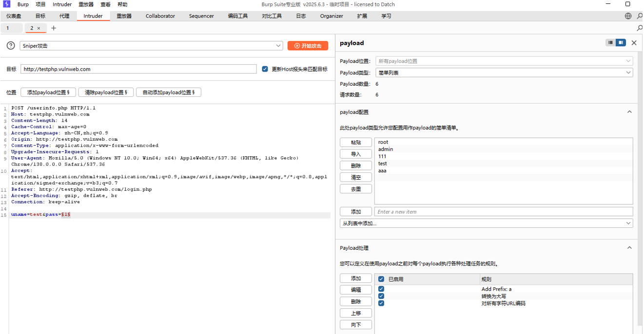Switch to the Organizer tab
644x334 pixels.
pos(332,16)
